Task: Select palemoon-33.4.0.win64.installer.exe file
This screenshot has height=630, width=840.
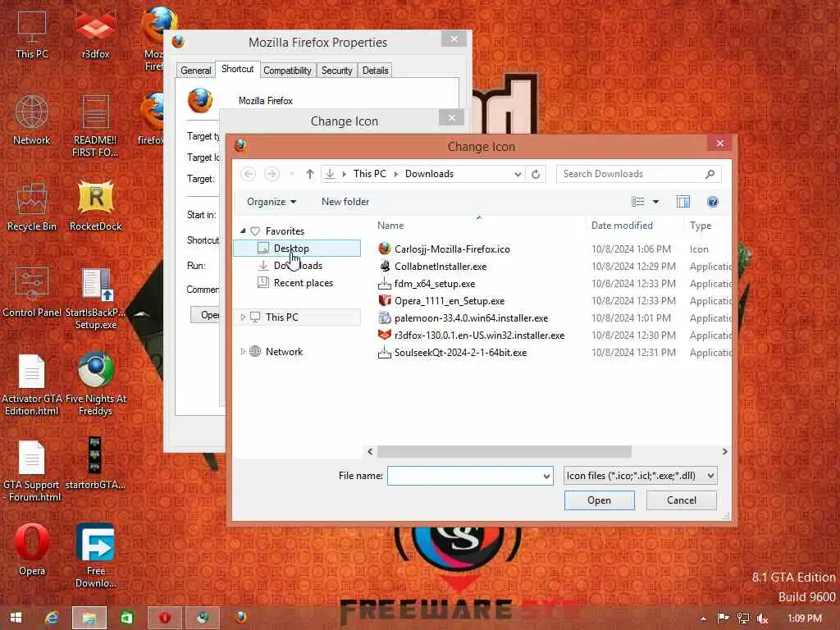Action: (471, 318)
